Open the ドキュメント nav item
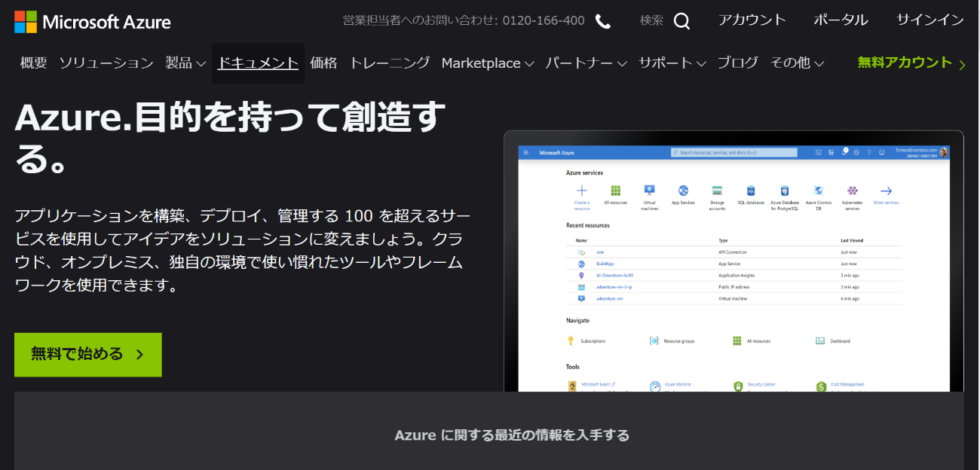Image resolution: width=980 pixels, height=470 pixels. pyautogui.click(x=258, y=63)
